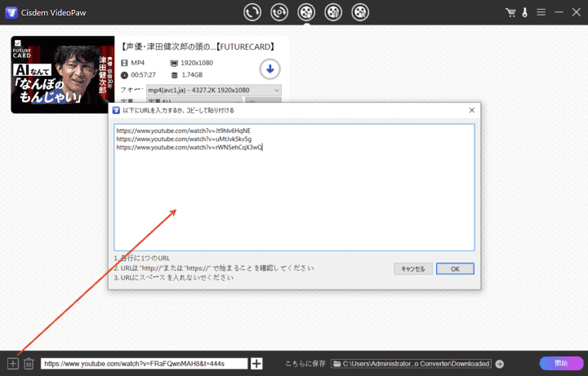Click the URL line ending Jt9hlv6HqNE
The height and width of the screenshot is (376, 588).
184,130
